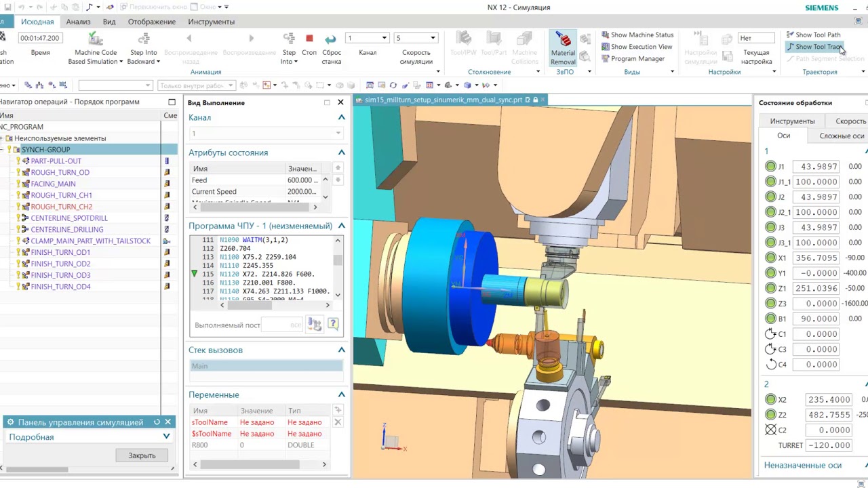Close the Панель управления симуляцией panel
This screenshot has width=868, height=488.
[x=168, y=422]
